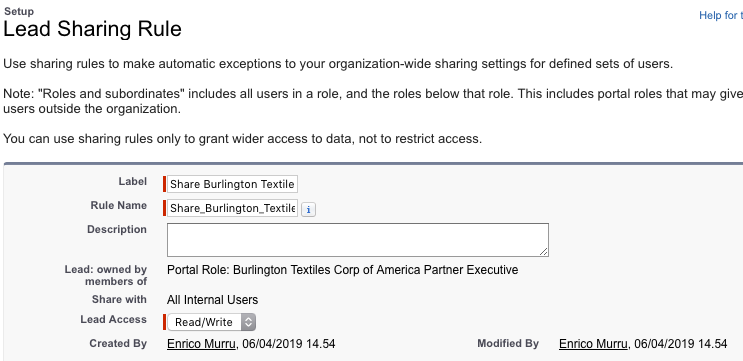Click the info icon beside Rule Name
This screenshot has width=743, height=361.
[308, 209]
